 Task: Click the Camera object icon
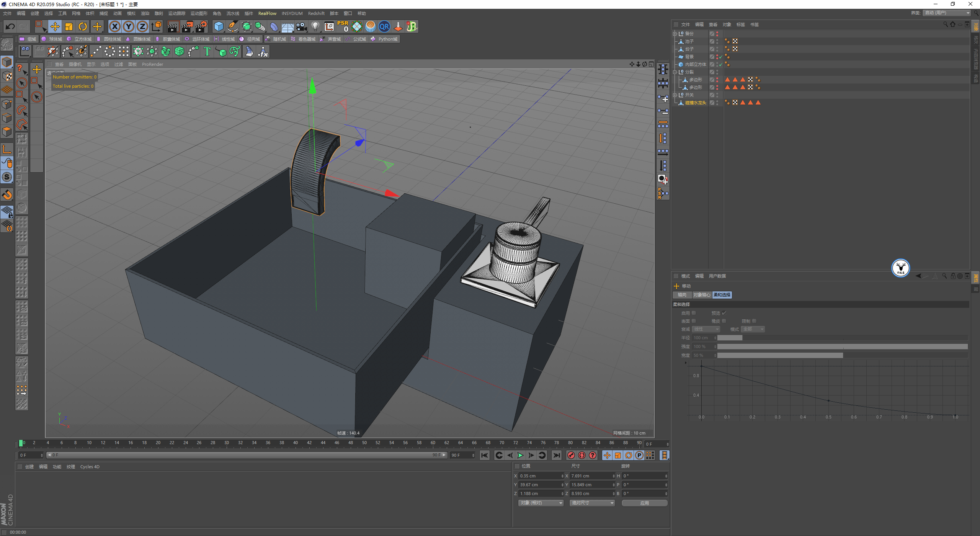[x=302, y=26]
